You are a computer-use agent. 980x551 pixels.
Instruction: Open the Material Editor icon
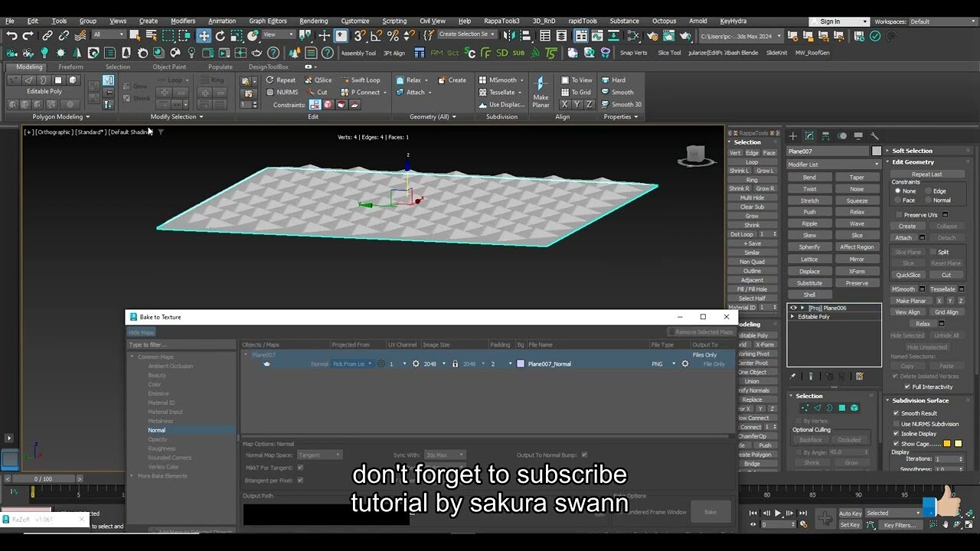click(596, 37)
